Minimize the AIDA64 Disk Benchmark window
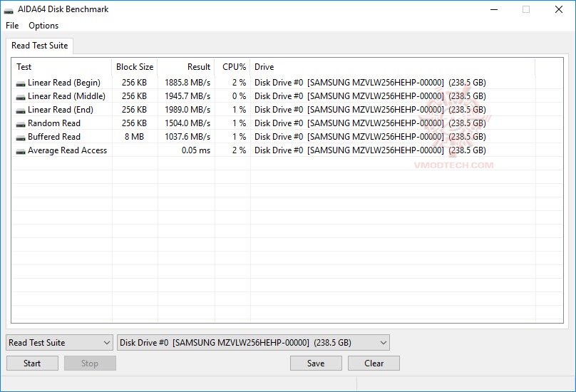Screen dimensions: 576x392 (494, 9)
